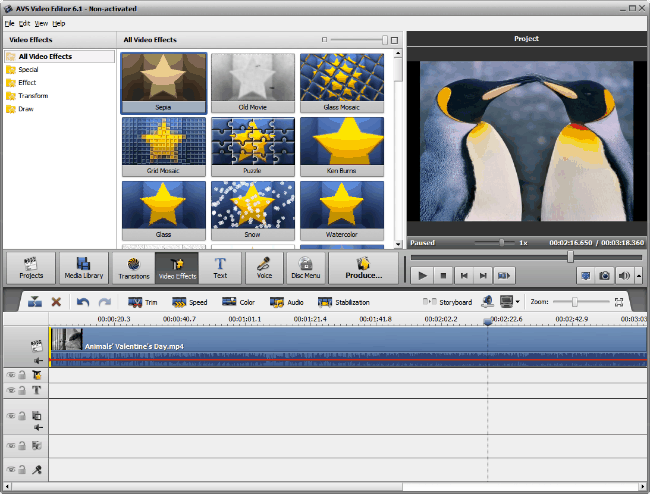Open the Transitions panel
The height and width of the screenshot is (494, 650).
point(132,267)
